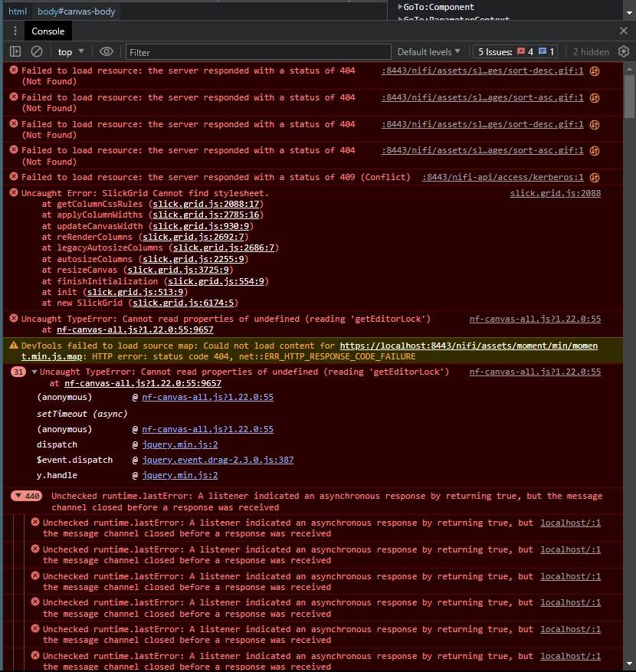Collapse the 440 grouped lastError messages
636x672 pixels.
point(18,496)
